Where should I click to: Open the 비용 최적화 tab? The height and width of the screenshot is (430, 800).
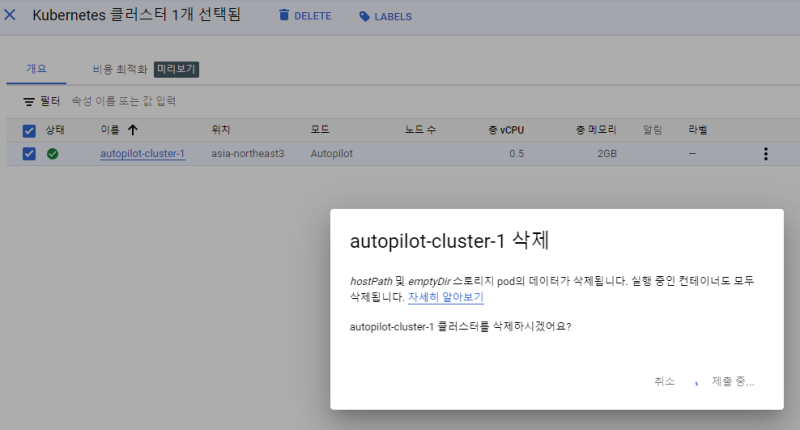pos(119,70)
